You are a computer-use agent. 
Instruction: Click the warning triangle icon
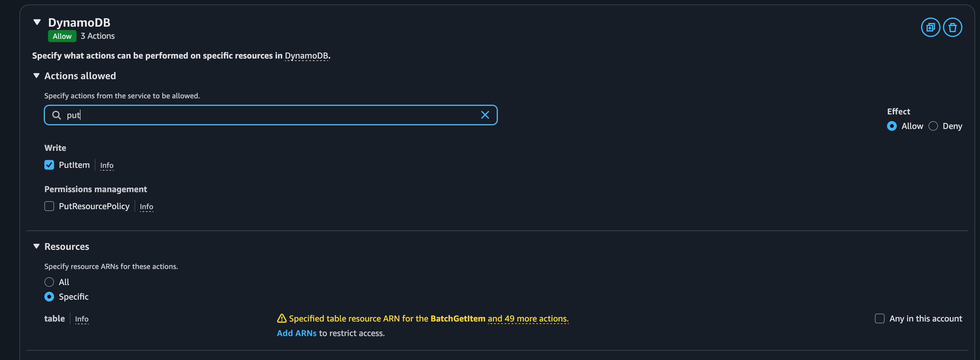click(x=282, y=318)
